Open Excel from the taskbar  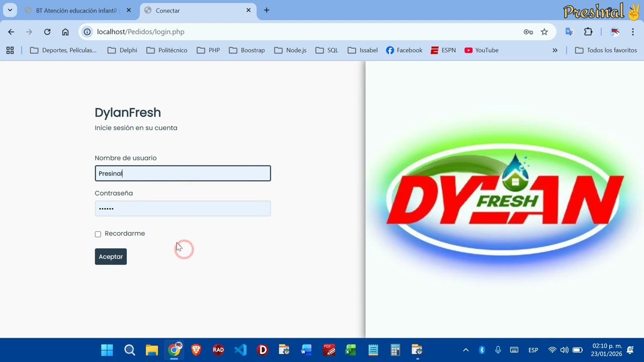(351, 350)
